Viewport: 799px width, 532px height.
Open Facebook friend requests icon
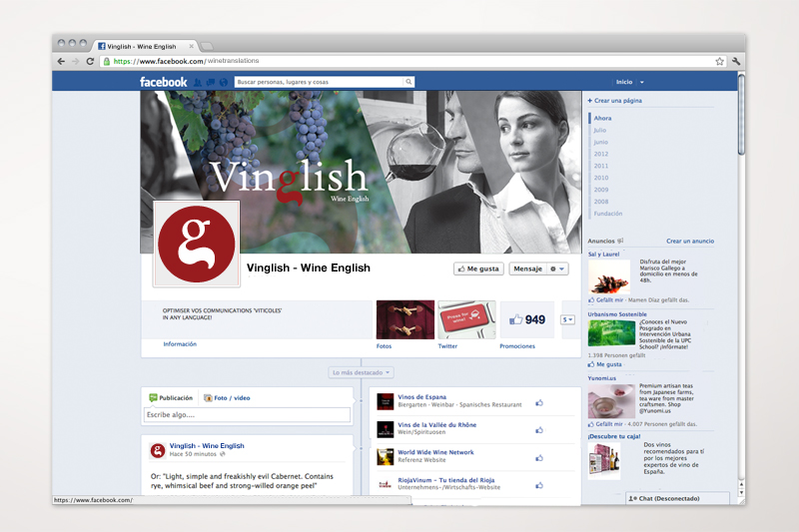coord(198,82)
